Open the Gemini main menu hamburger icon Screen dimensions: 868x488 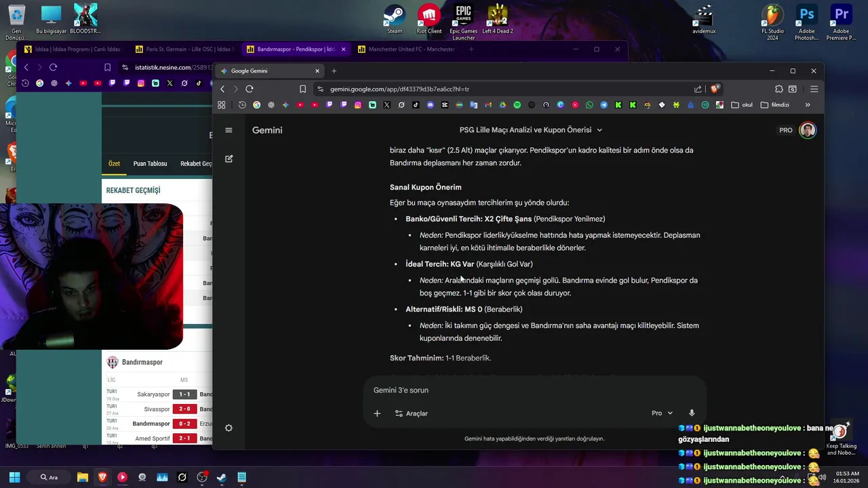[x=229, y=130]
